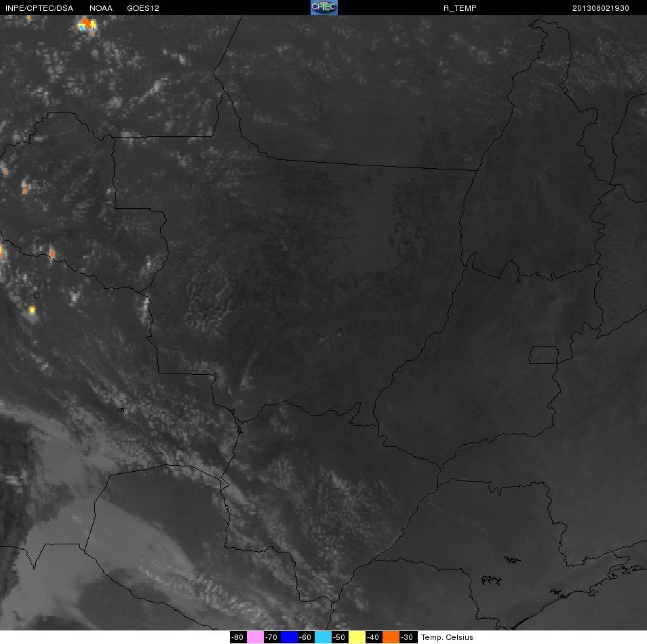Click the NOAA label in header
647x644 pixels.
click(x=100, y=8)
